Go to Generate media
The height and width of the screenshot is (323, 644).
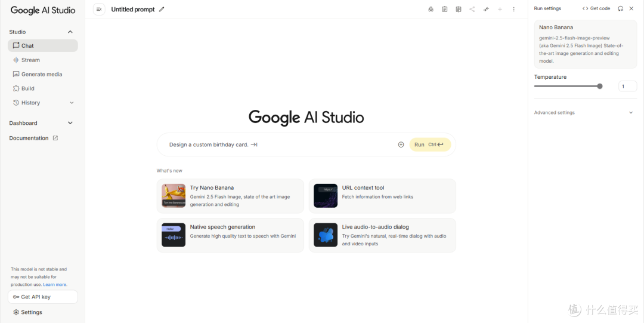[x=43, y=74]
